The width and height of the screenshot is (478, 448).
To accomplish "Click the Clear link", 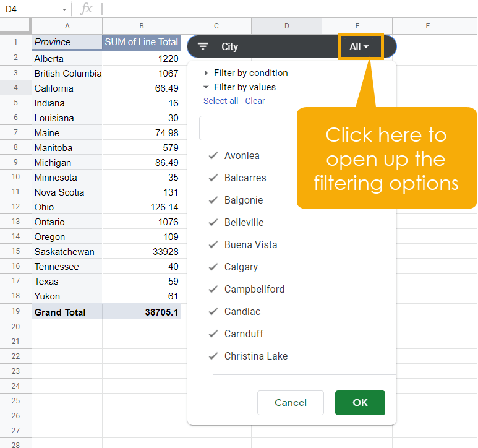I will (x=255, y=101).
